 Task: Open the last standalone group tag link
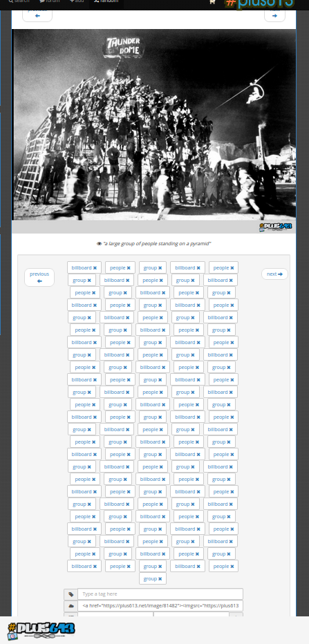click(150, 578)
